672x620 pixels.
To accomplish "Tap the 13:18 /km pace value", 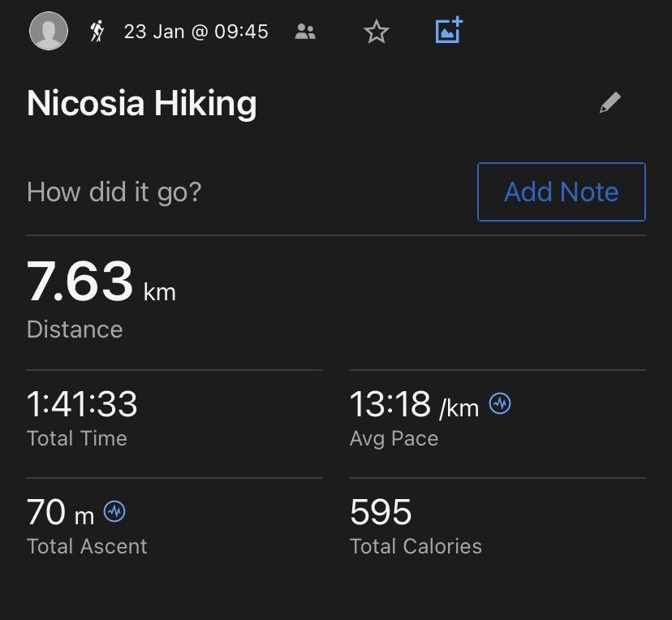I will pos(414,404).
